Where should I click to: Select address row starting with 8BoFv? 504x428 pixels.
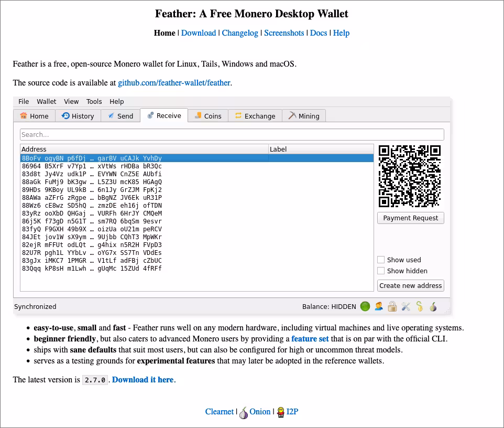(x=196, y=158)
